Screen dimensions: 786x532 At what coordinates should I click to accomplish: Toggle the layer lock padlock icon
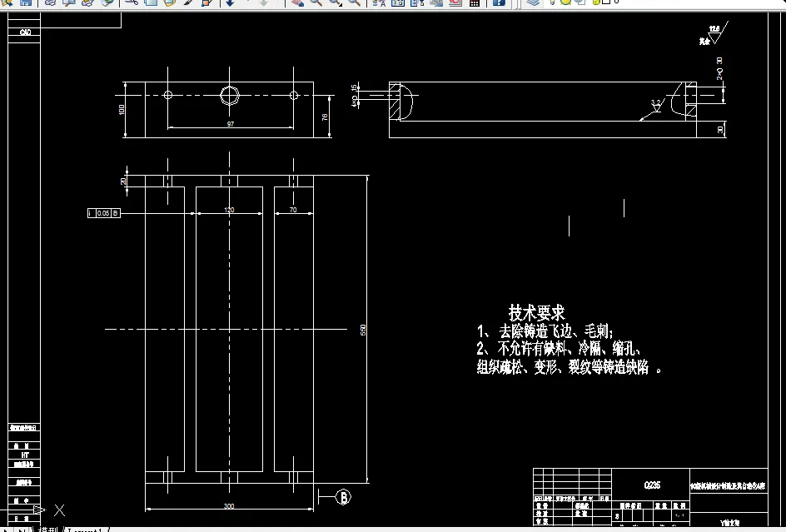596,2
